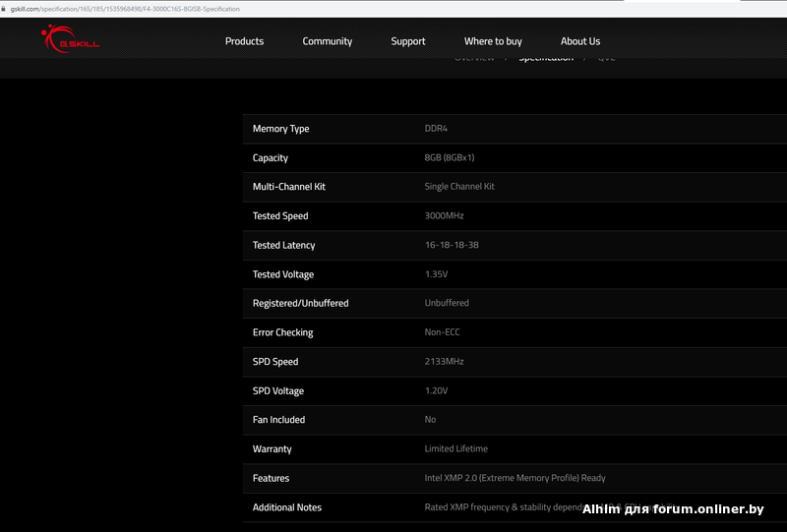Open the Products menu
Viewport: 787px width, 532px height.
click(x=244, y=41)
